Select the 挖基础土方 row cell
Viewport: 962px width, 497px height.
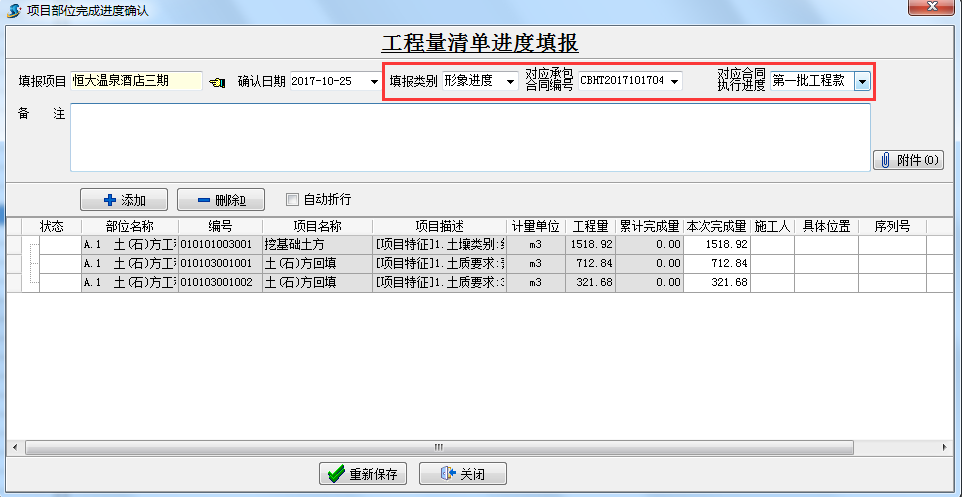pos(317,244)
